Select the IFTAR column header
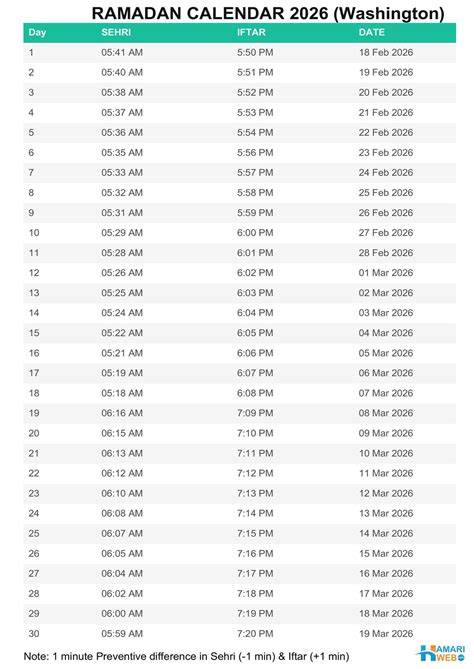 coord(251,32)
